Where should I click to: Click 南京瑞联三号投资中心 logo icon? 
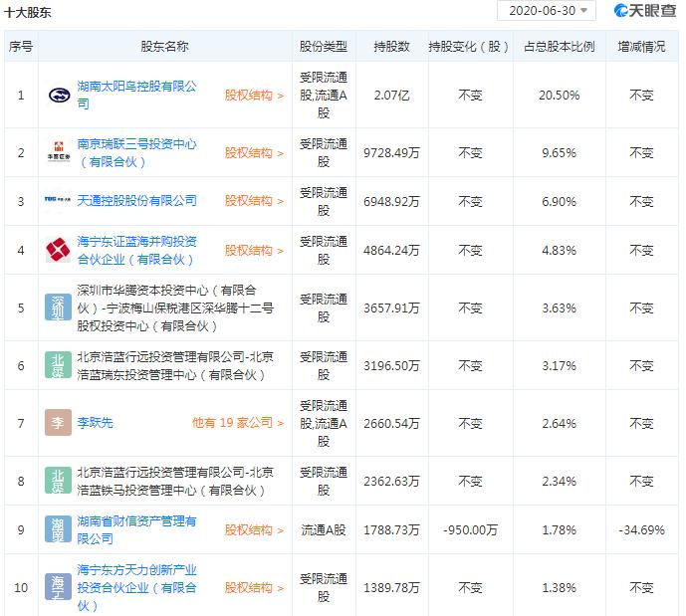pos(58,152)
